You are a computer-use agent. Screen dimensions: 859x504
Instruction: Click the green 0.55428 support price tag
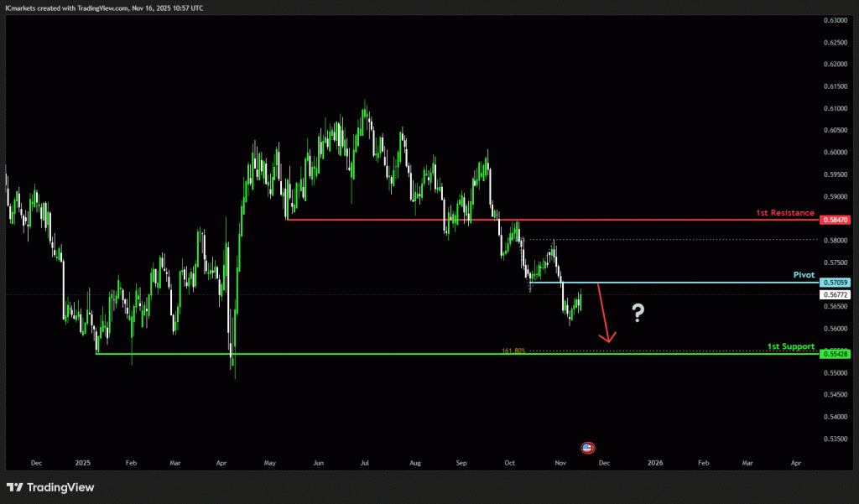point(836,355)
